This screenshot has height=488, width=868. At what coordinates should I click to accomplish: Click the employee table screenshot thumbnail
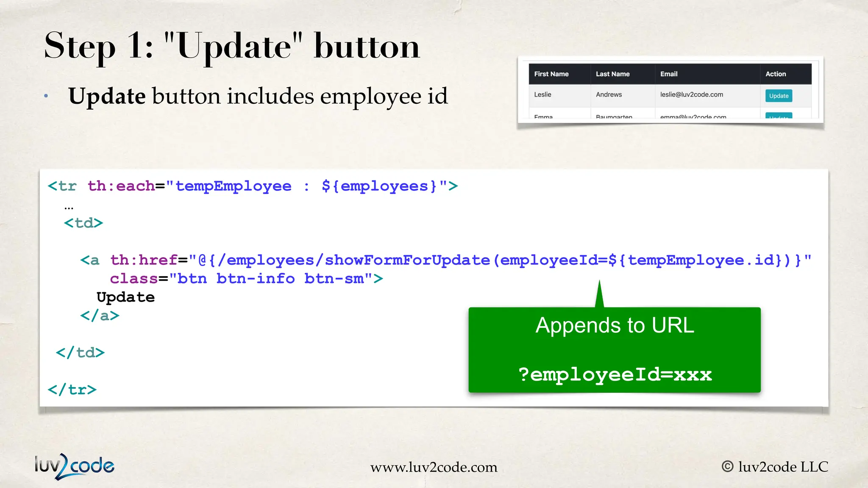(x=670, y=90)
